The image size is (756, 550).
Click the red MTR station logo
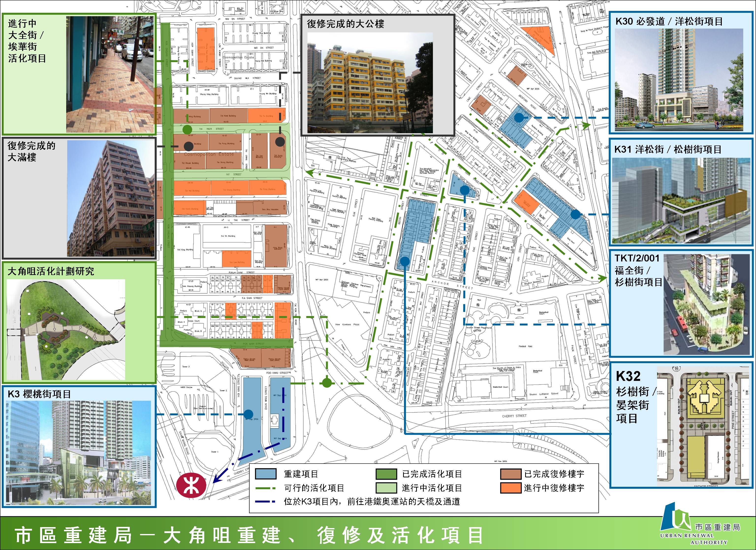191,485
